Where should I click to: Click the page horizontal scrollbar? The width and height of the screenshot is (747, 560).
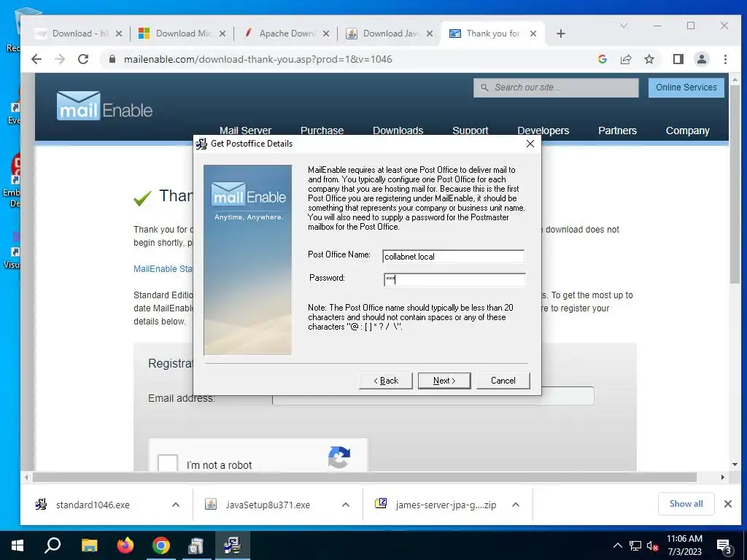365,477
